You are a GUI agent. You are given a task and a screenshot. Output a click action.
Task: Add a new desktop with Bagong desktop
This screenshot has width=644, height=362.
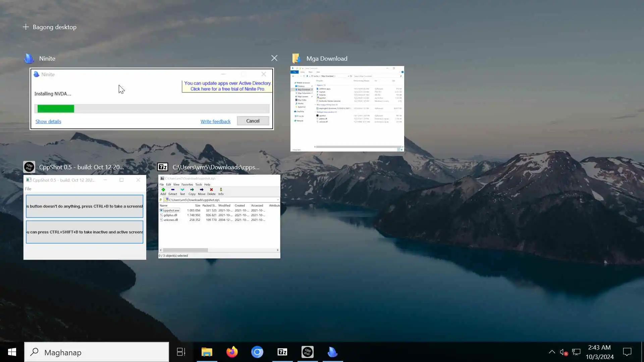50,27
